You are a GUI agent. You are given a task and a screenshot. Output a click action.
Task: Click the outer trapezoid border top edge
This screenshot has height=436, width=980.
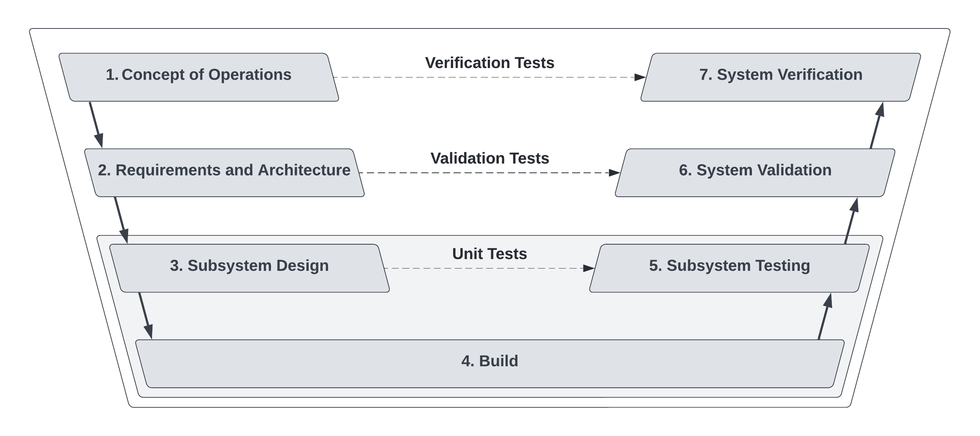click(490, 28)
